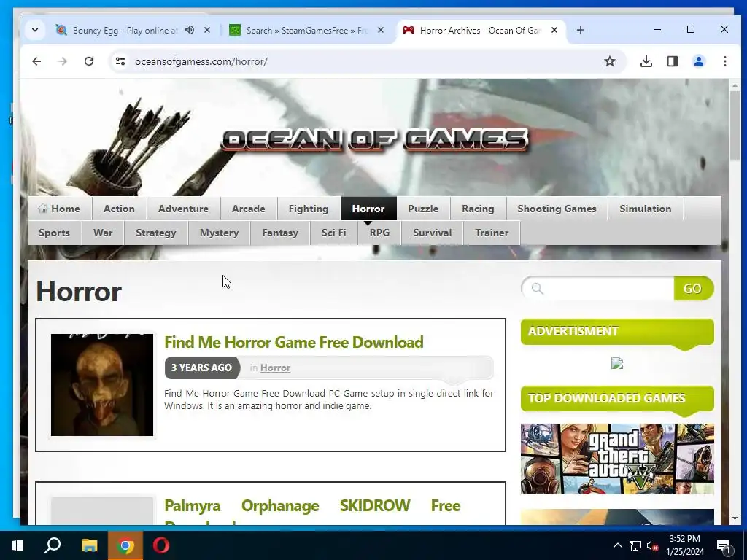Open the broken advertisement image
Screen dimensions: 747x560
click(x=617, y=363)
